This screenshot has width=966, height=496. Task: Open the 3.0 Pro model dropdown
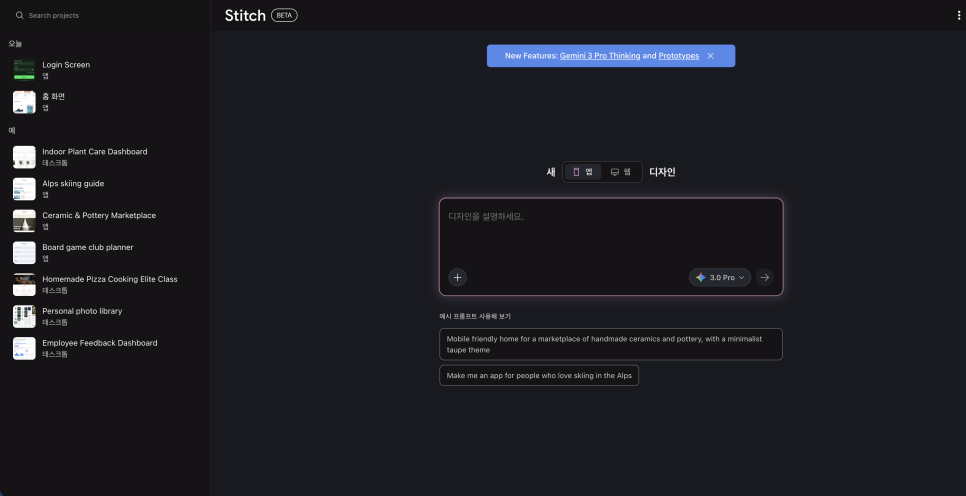(x=720, y=277)
